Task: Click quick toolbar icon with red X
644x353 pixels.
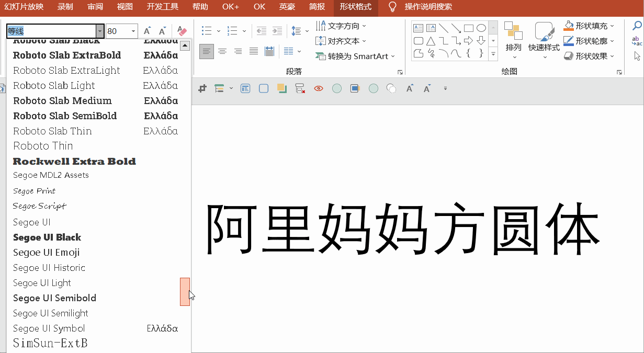Action: pos(300,89)
